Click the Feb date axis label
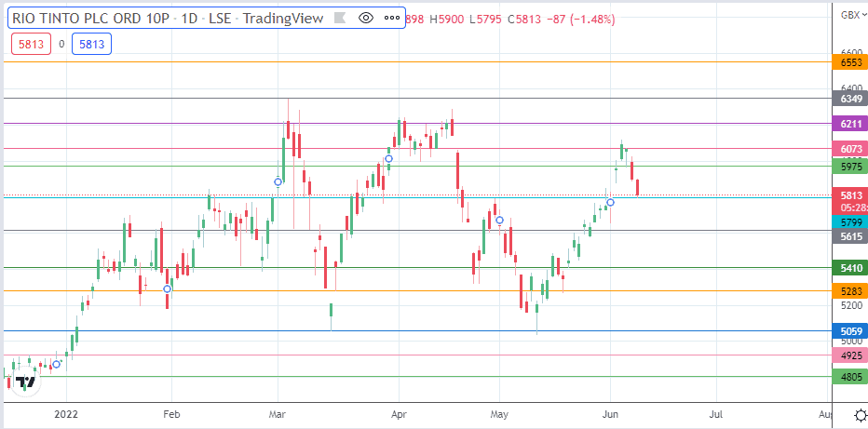The image size is (868, 429). pyautogui.click(x=171, y=414)
